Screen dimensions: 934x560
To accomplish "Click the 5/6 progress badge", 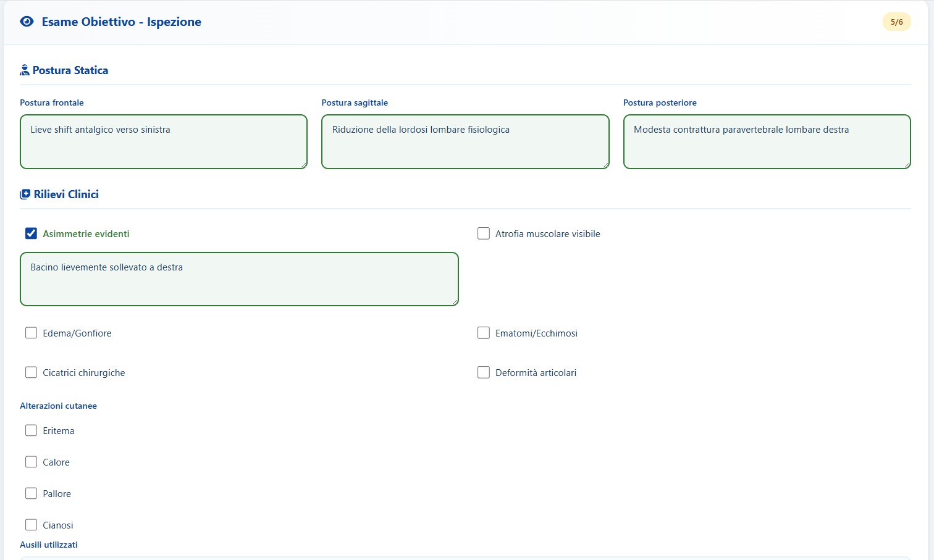I will pos(896,22).
